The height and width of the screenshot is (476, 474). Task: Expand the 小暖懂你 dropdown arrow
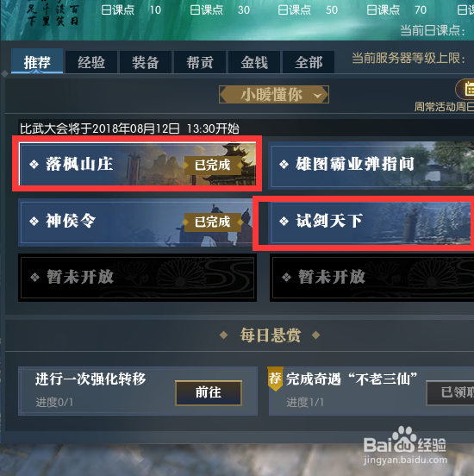317,96
